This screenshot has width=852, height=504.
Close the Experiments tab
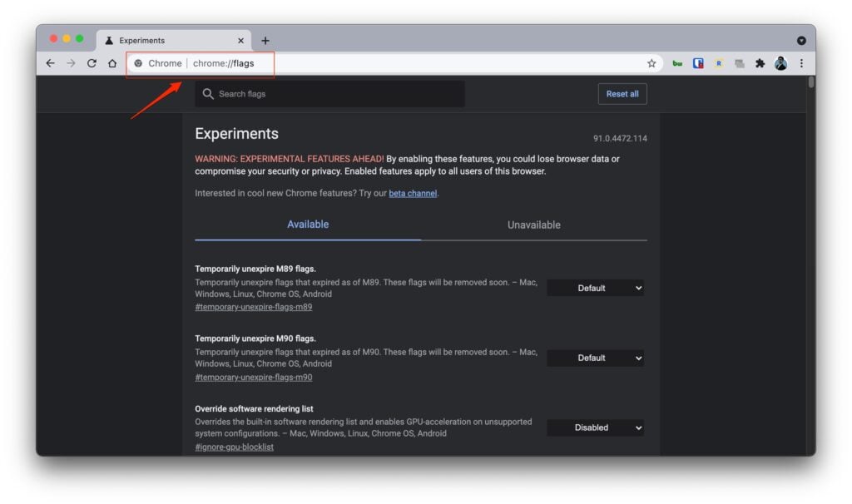click(240, 41)
